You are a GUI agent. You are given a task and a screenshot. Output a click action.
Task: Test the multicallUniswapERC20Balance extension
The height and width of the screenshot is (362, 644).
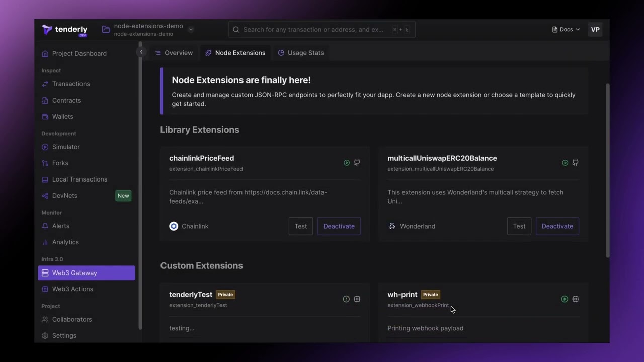(519, 226)
